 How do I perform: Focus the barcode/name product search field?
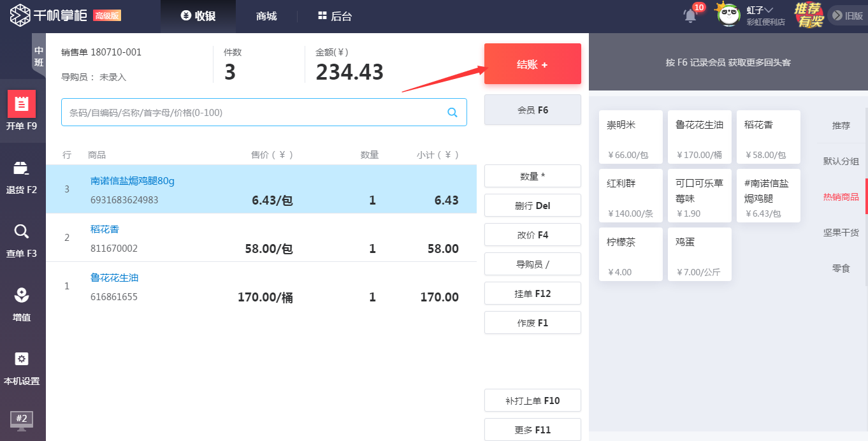[255, 113]
